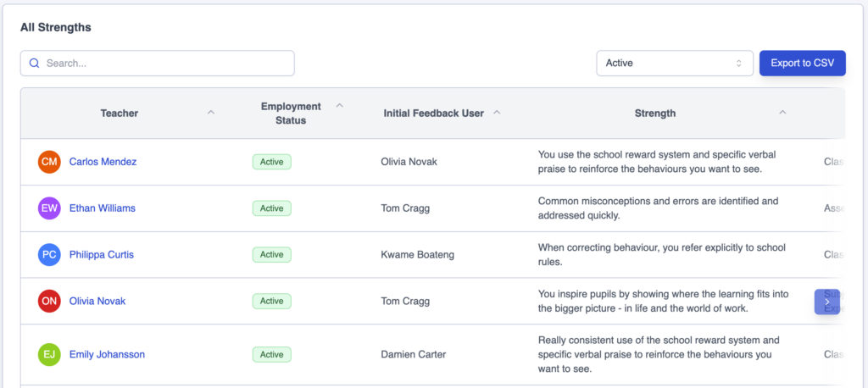Click the PC avatar for Philippa Curtis
The height and width of the screenshot is (388, 868).
pos(50,255)
